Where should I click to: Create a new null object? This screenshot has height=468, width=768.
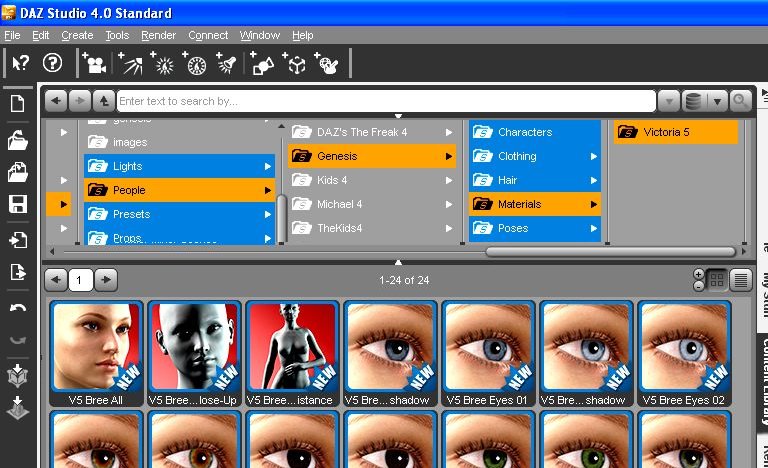coord(294,63)
